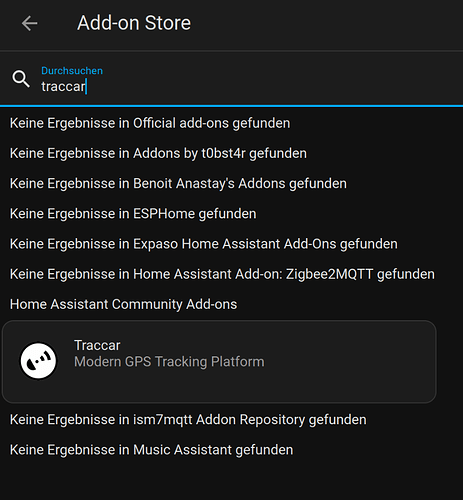Click the Traccar add-on logo
Viewport: 463px width, 500px height.
[38, 361]
